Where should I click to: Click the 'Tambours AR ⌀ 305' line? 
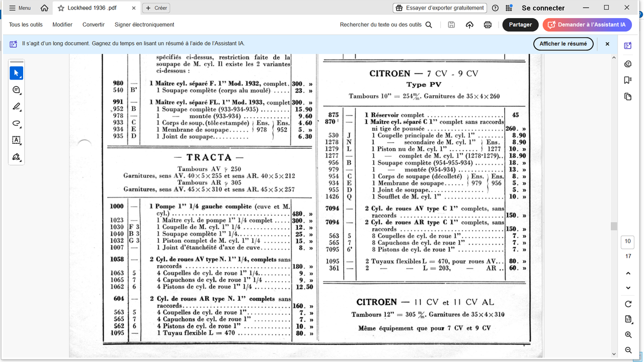tap(209, 183)
